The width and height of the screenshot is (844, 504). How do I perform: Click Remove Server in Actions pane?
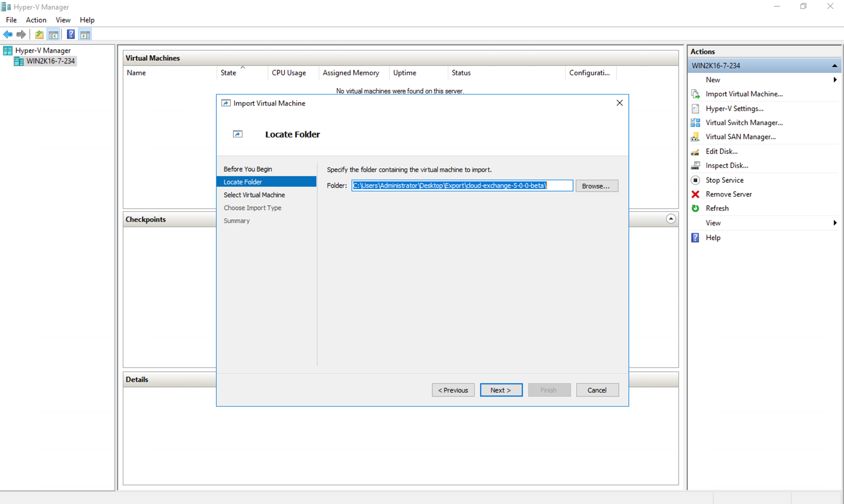click(729, 194)
